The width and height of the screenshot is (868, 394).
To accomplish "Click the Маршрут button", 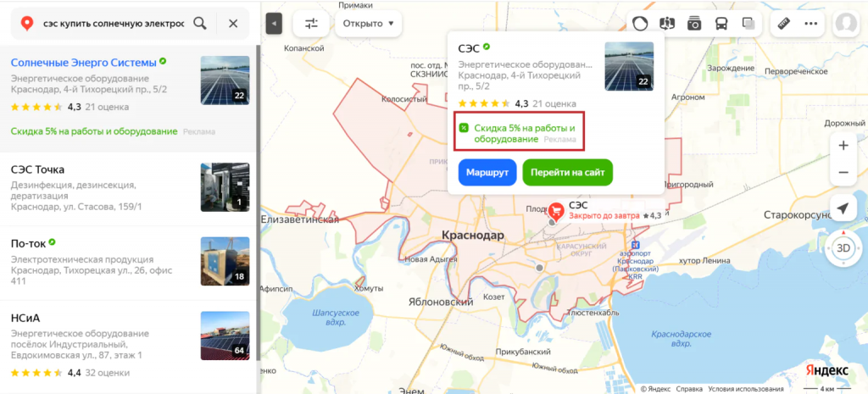I will (x=487, y=173).
